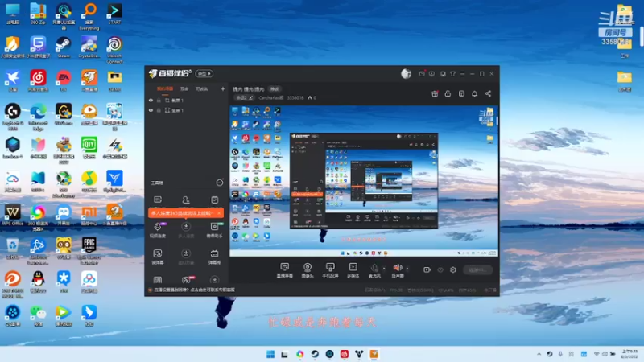The image size is (644, 362).
Task: Add a camera source (摄像头)
Action: point(308,270)
